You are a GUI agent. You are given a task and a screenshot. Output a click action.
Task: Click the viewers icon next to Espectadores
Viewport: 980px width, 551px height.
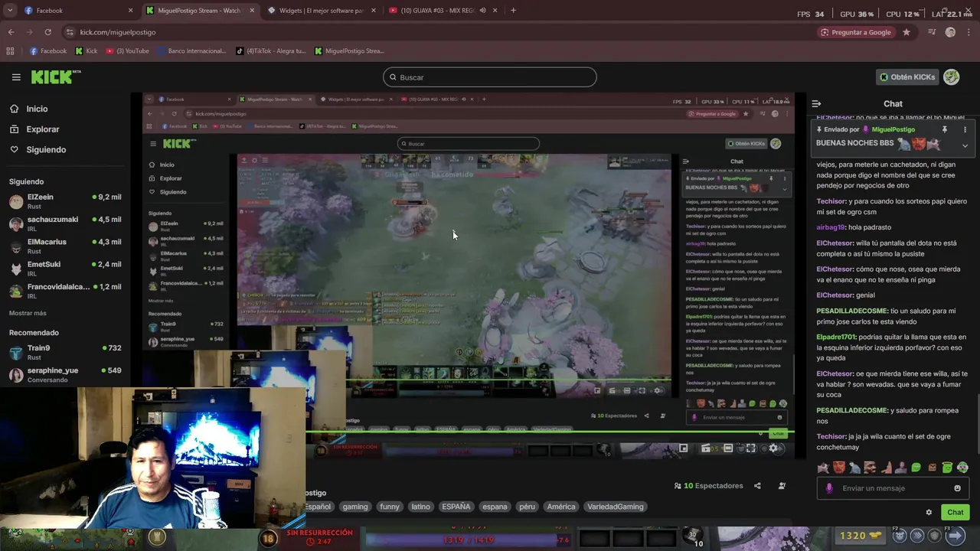pos(678,486)
